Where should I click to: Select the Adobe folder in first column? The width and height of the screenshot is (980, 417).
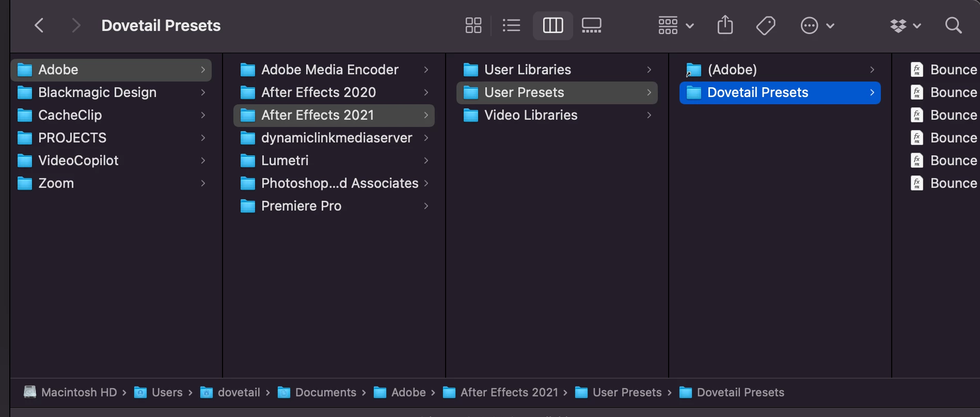pyautogui.click(x=111, y=70)
